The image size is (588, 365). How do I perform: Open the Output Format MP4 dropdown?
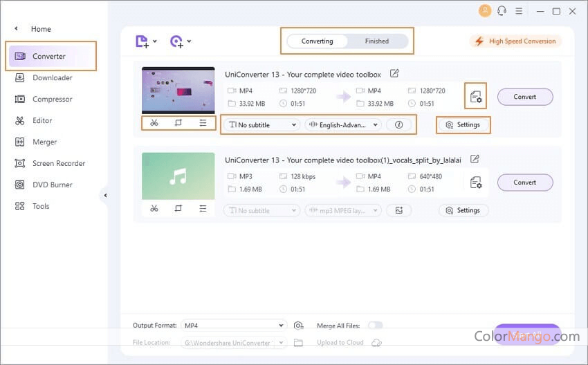(234, 326)
